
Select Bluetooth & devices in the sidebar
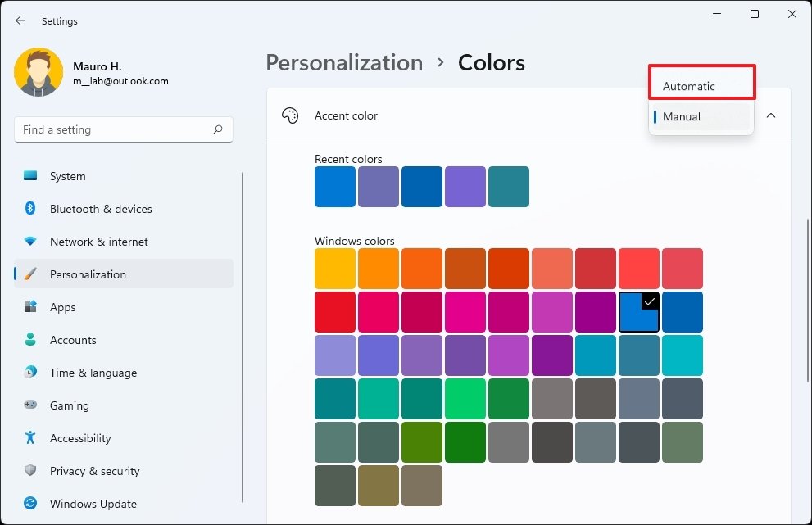point(100,209)
